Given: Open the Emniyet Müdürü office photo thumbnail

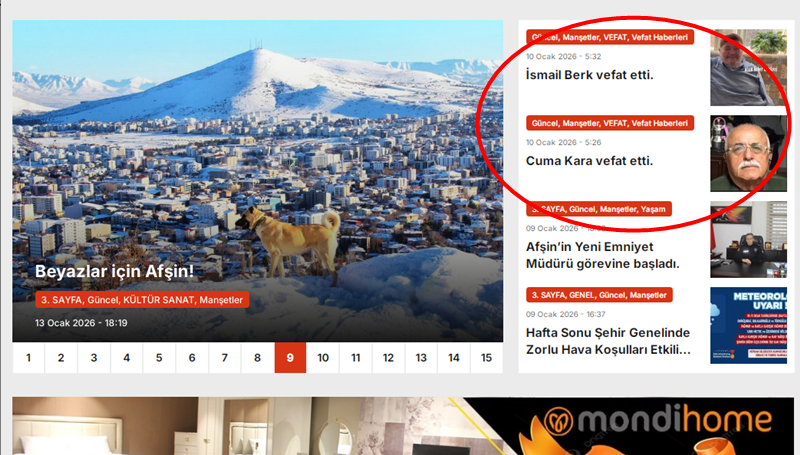Looking at the screenshot, I should click(x=748, y=239).
